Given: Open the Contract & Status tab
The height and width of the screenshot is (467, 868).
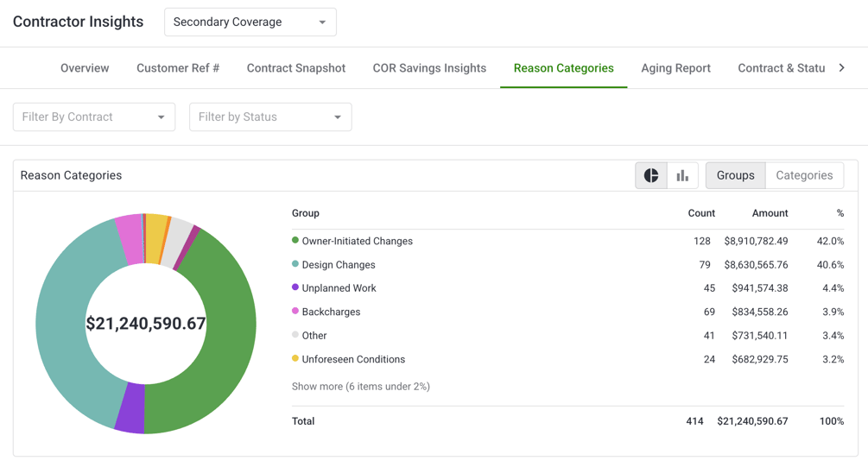Looking at the screenshot, I should pyautogui.click(x=781, y=68).
